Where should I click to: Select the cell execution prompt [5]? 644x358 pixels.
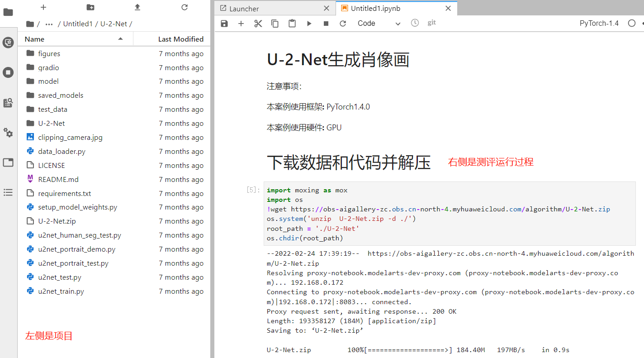pyautogui.click(x=253, y=190)
